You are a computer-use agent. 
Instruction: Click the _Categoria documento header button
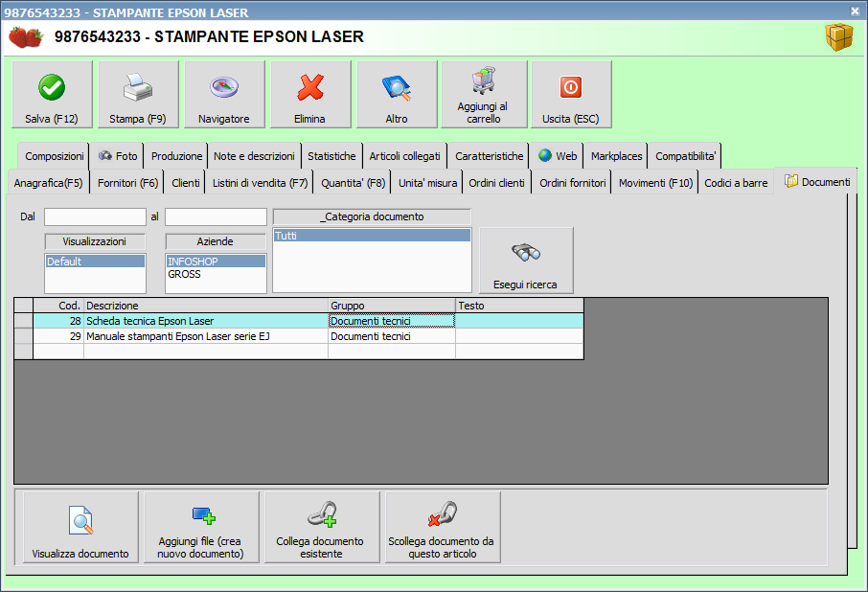coord(372,216)
